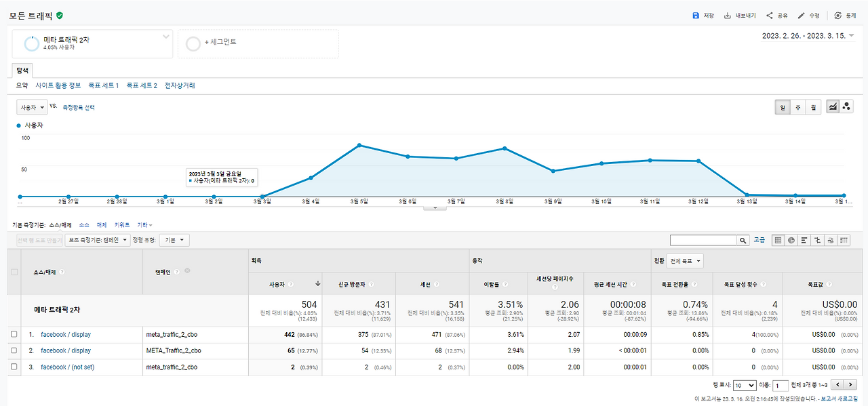
Task: Select the performance bar view icon
Action: tap(804, 240)
